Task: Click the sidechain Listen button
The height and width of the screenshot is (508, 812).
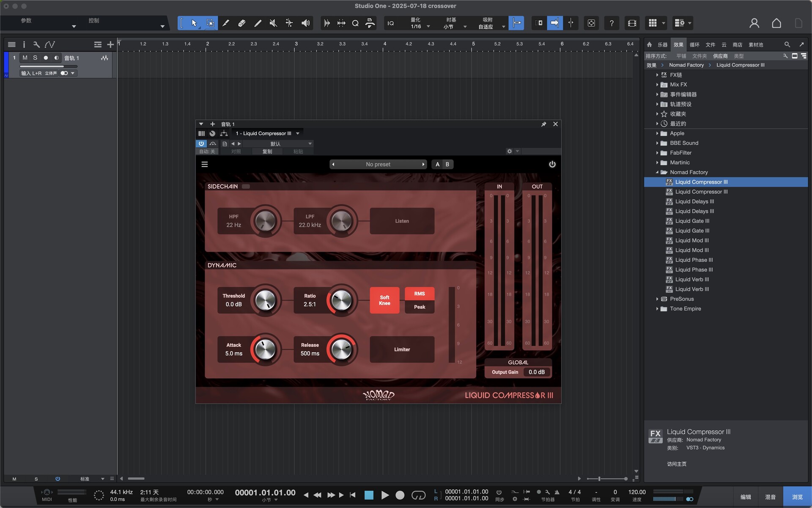Action: [402, 221]
